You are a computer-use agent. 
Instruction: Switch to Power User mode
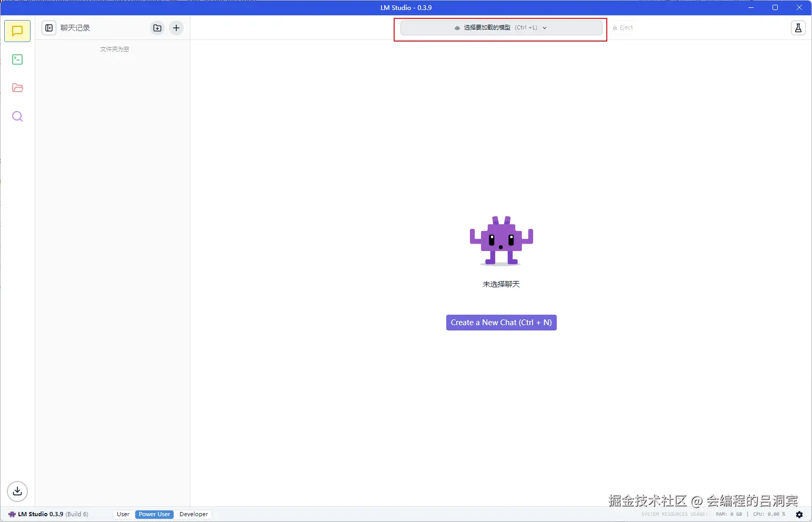[x=154, y=514]
